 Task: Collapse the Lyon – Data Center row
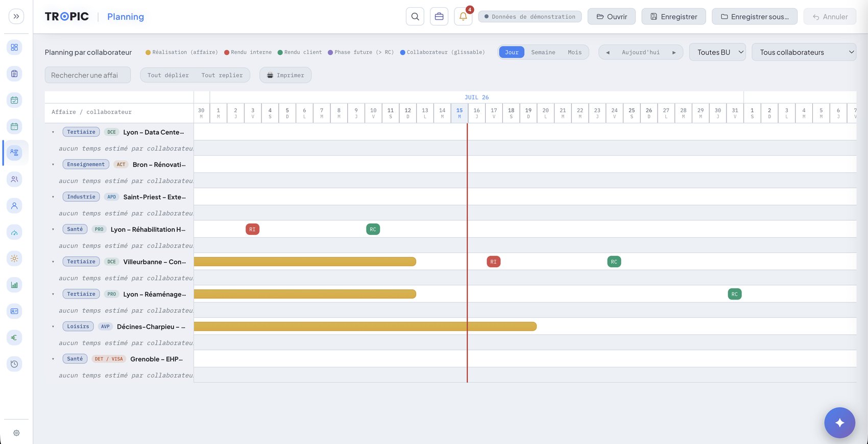point(53,132)
